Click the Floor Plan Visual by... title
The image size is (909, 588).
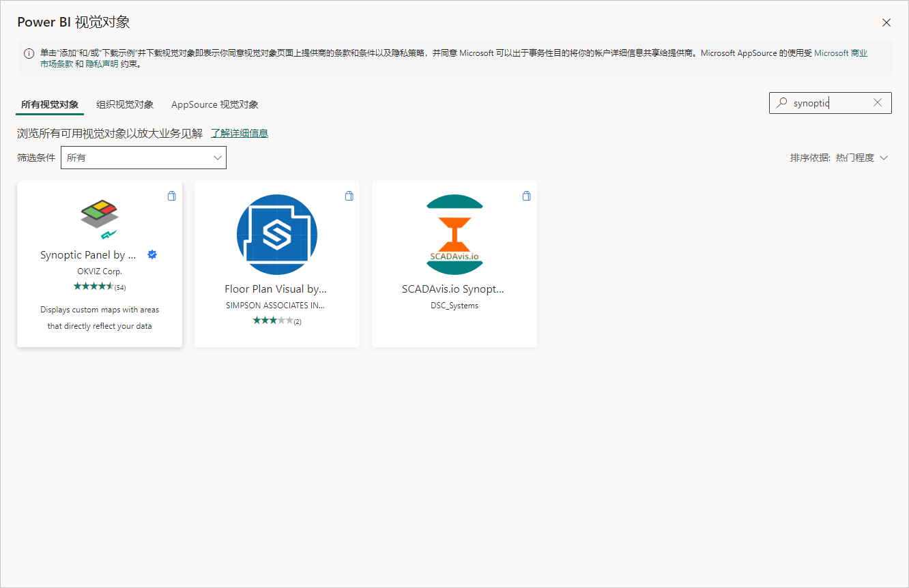click(x=276, y=289)
